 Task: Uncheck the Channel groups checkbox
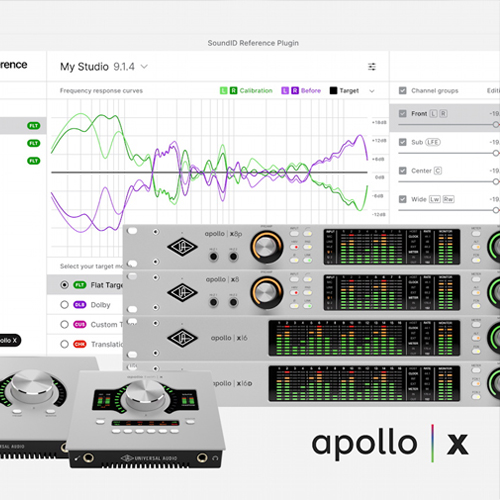[x=403, y=91]
